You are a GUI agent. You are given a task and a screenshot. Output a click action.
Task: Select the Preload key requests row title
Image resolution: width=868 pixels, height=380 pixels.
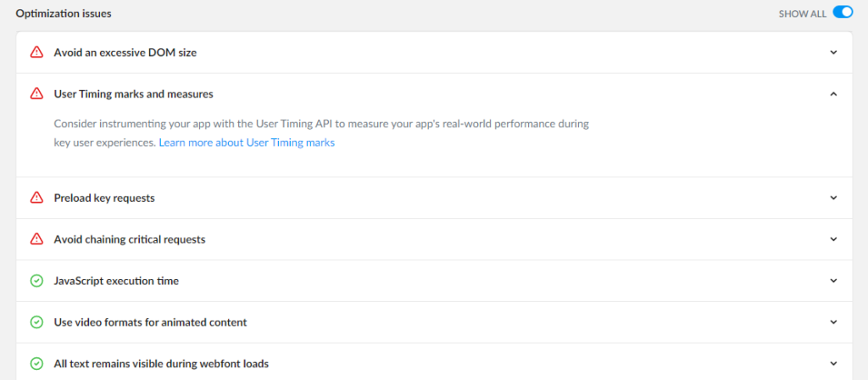104,198
